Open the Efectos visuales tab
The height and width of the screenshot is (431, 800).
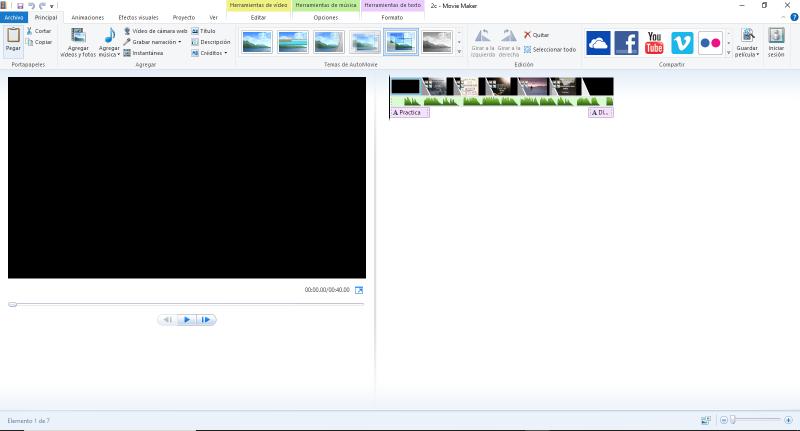point(138,18)
